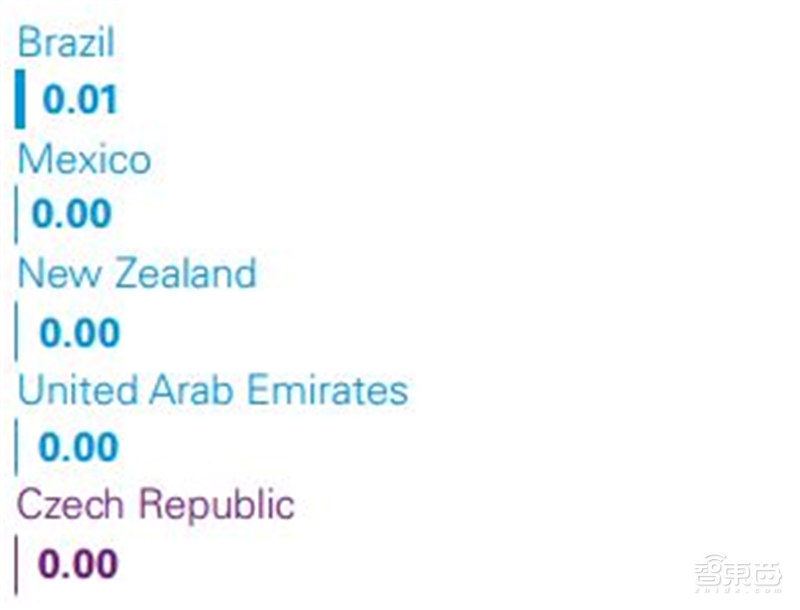The width and height of the screenshot is (800, 610).
Task: Click the New Zealand label
Action: pos(137,273)
